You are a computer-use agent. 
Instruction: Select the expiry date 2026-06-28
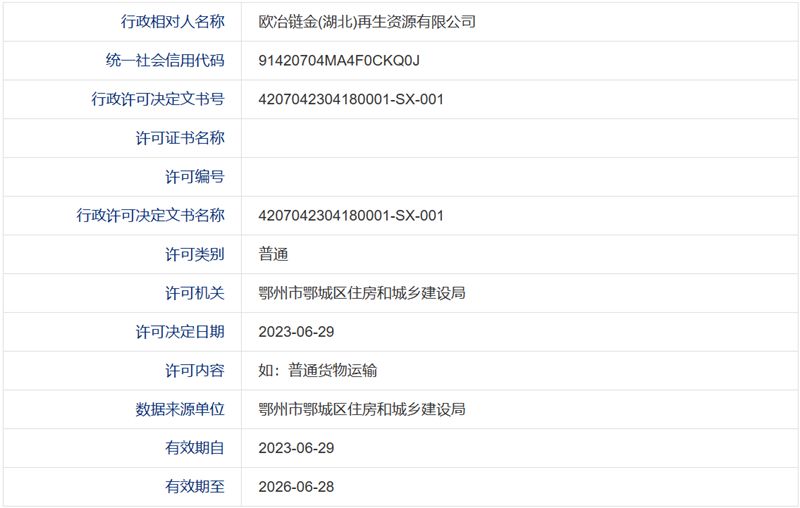coord(296,487)
